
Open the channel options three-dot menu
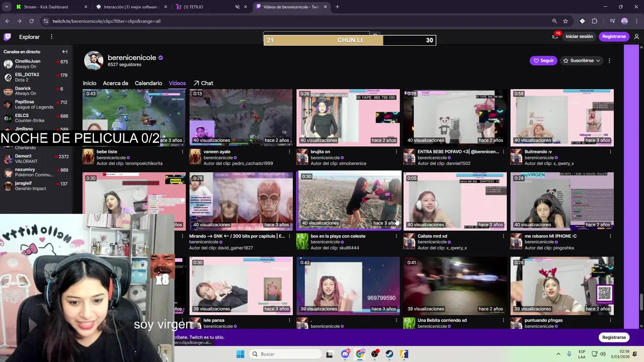point(609,61)
